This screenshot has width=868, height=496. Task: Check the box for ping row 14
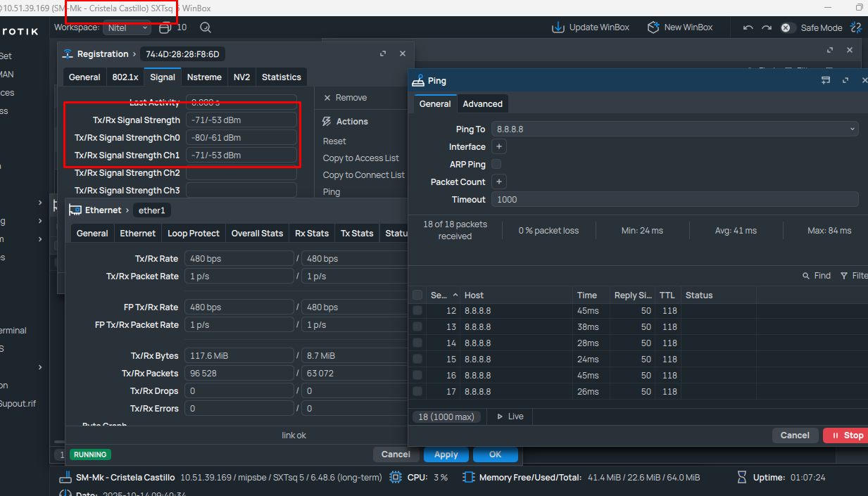[x=417, y=343]
